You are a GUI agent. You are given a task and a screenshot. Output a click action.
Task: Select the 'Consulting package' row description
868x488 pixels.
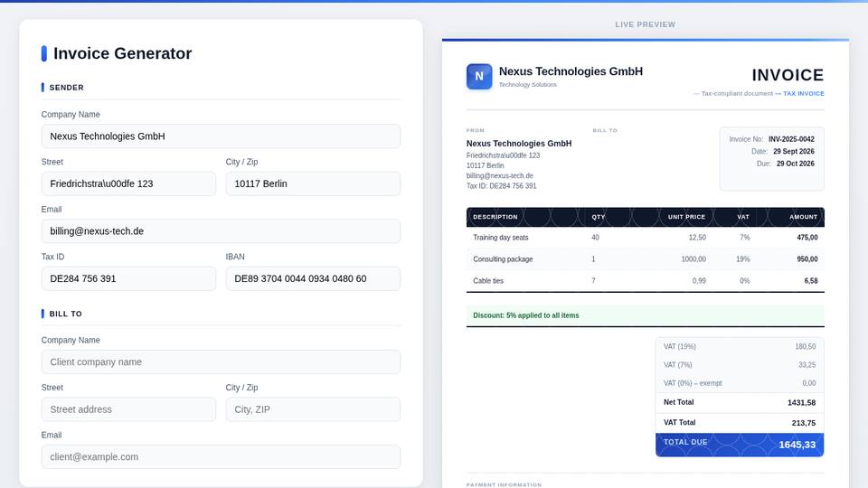pyautogui.click(x=503, y=259)
